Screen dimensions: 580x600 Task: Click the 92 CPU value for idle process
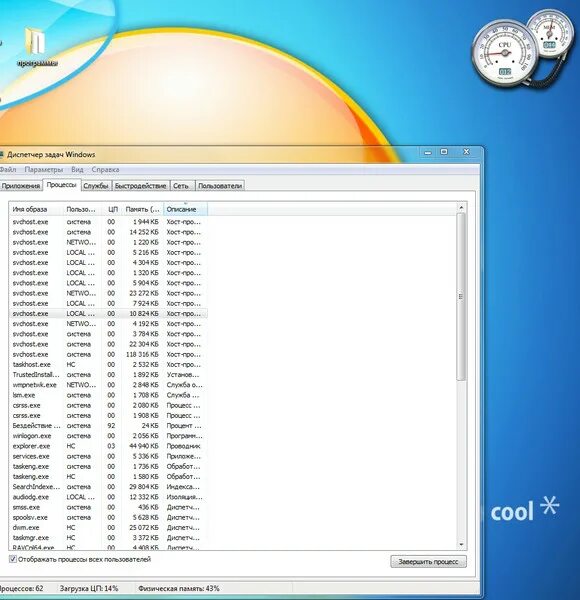111,426
